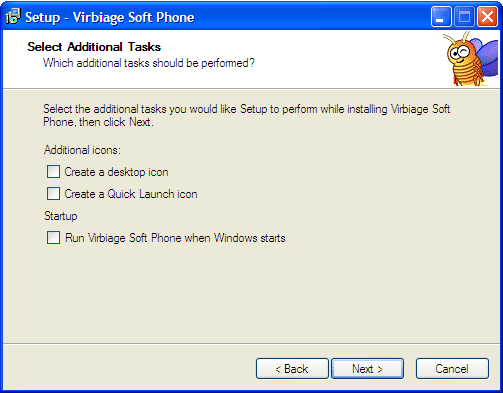Click the 'Which additional tasks should be performed?' subtitle
Image resolution: width=503 pixels, height=393 pixels.
pyautogui.click(x=149, y=63)
